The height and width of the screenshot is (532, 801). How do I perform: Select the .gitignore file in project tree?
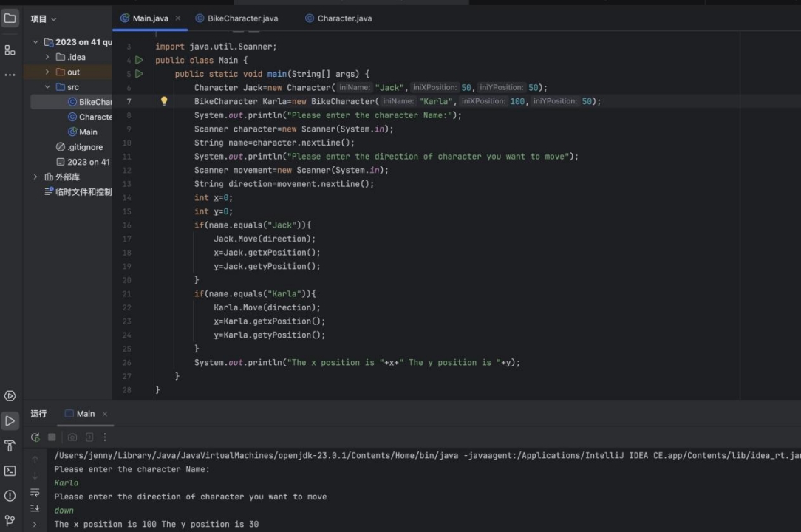coord(84,147)
